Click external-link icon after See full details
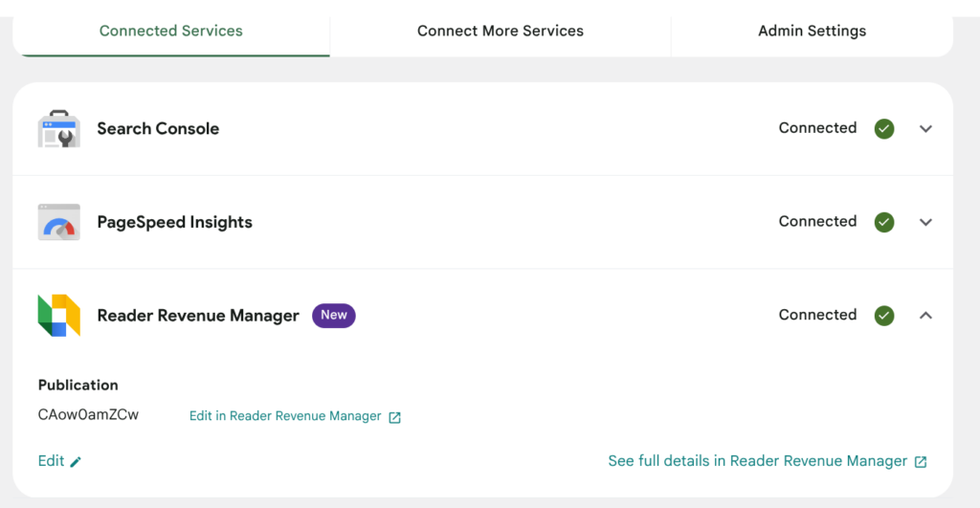Screen dimensions: 980x508 click(x=921, y=462)
